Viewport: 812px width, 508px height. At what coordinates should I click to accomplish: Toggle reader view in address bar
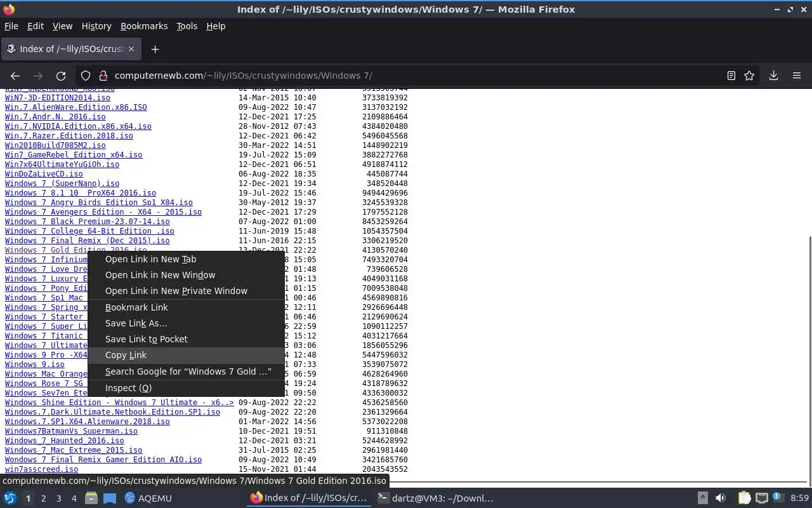tap(731, 76)
